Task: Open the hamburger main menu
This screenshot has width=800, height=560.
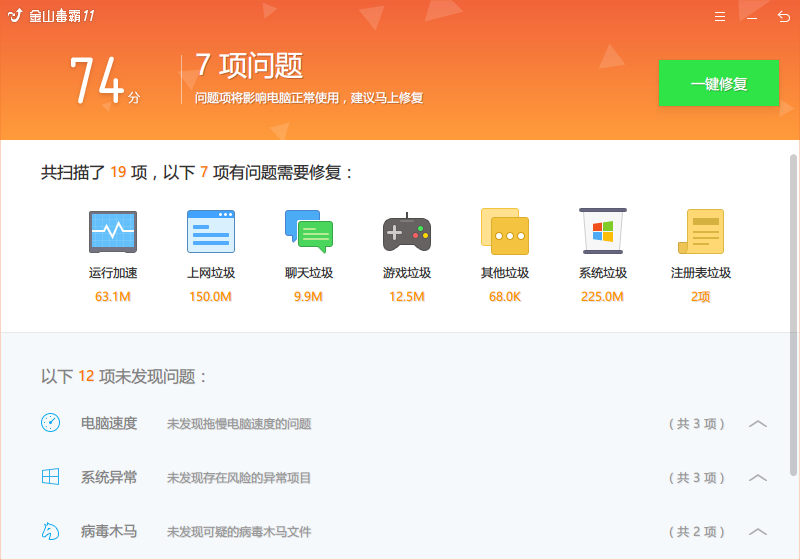Action: [x=720, y=17]
